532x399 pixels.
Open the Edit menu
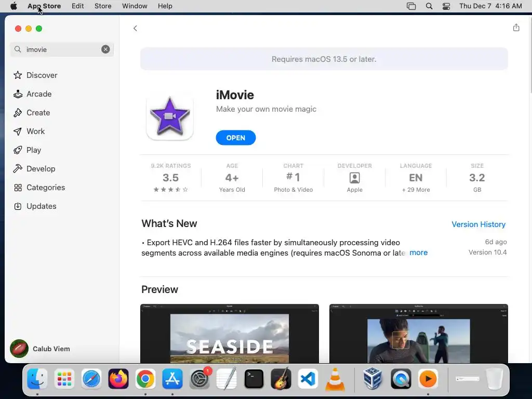(78, 6)
